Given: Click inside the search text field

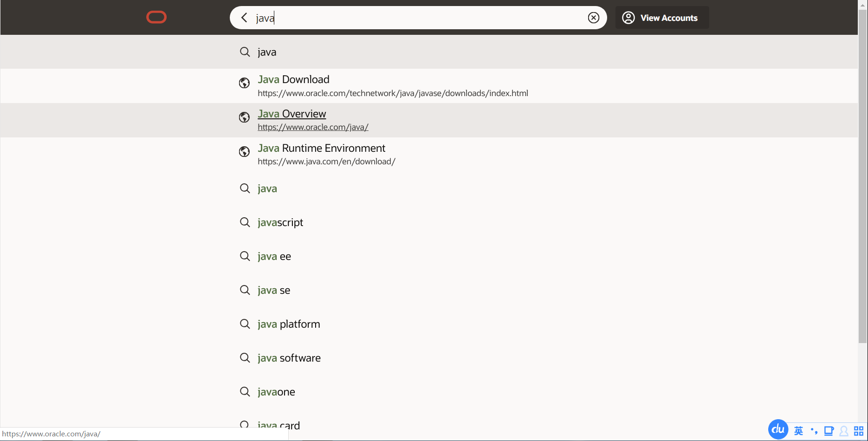Looking at the screenshot, I should click(418, 18).
